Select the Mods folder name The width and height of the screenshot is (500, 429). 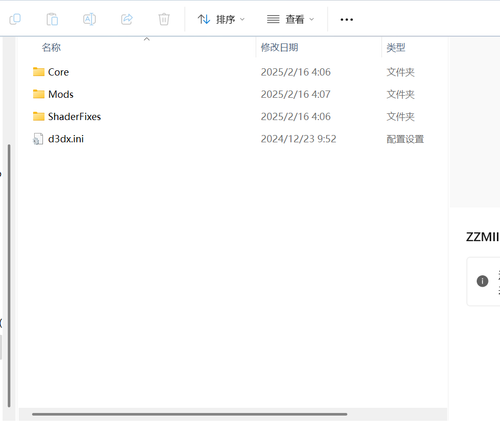pyautogui.click(x=61, y=94)
